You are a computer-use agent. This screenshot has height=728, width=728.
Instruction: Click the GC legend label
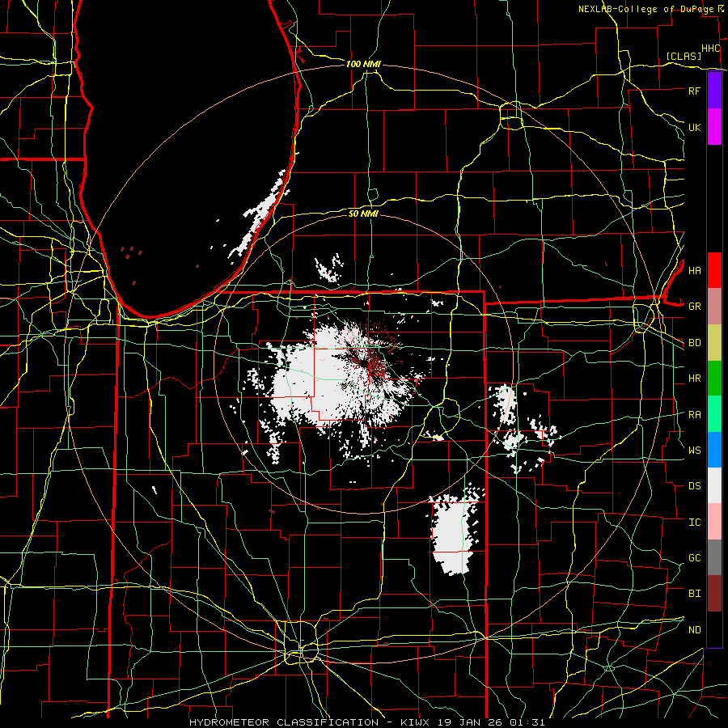coord(694,558)
